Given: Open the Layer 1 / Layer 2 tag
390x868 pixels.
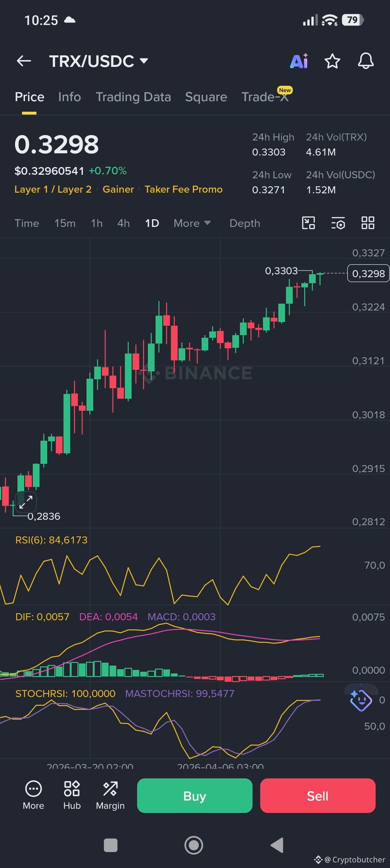Looking at the screenshot, I should (x=53, y=189).
